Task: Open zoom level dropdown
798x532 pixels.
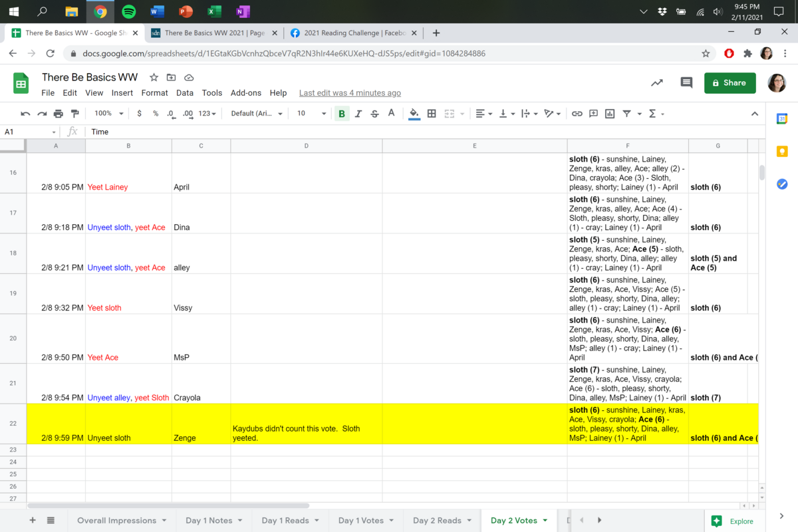Action: coord(107,114)
